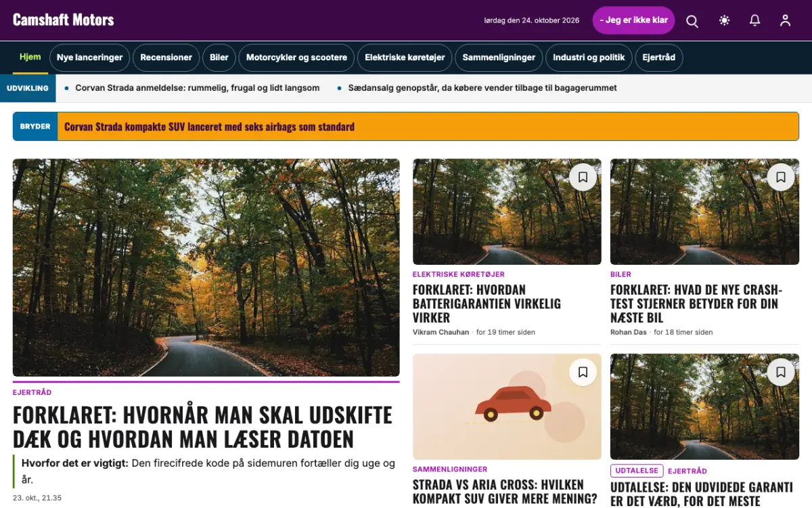The height and width of the screenshot is (508, 812).
Task: Click Ejertråd category above hero headline
Action: click(x=32, y=393)
